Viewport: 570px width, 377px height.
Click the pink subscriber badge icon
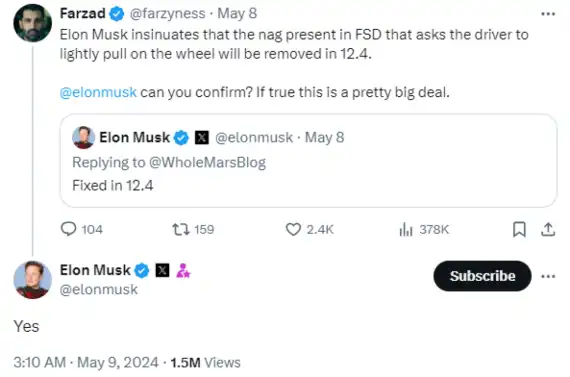(183, 270)
